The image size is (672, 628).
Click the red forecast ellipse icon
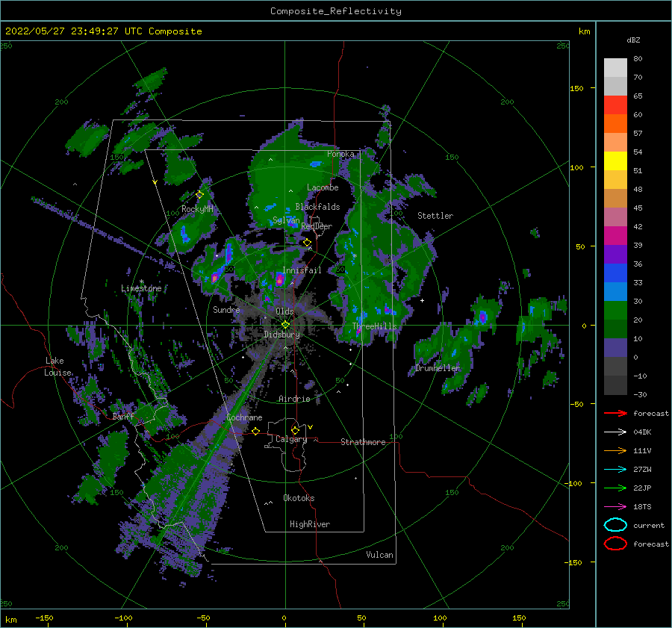click(615, 544)
